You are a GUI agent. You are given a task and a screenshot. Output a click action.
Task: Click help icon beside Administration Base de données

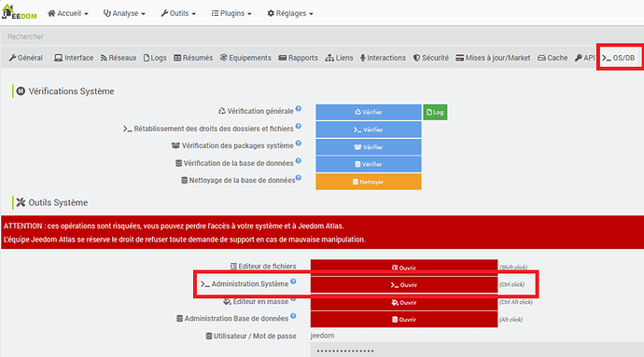tap(293, 316)
